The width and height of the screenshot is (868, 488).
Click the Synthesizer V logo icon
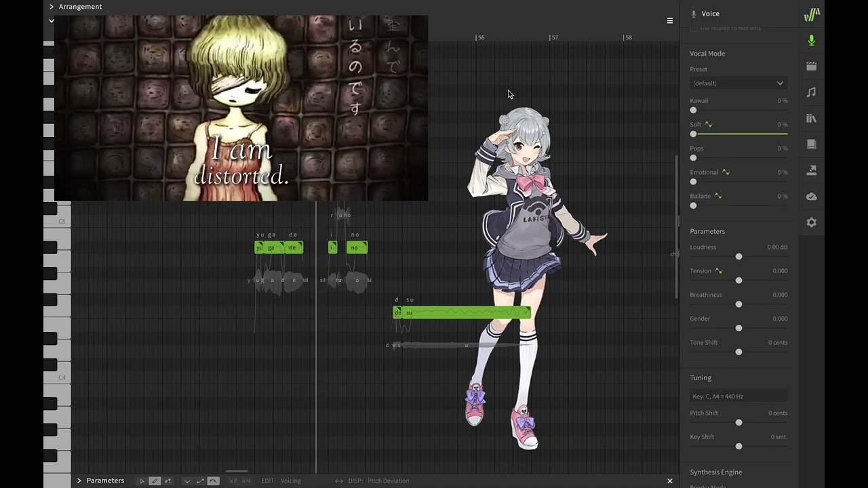click(812, 14)
